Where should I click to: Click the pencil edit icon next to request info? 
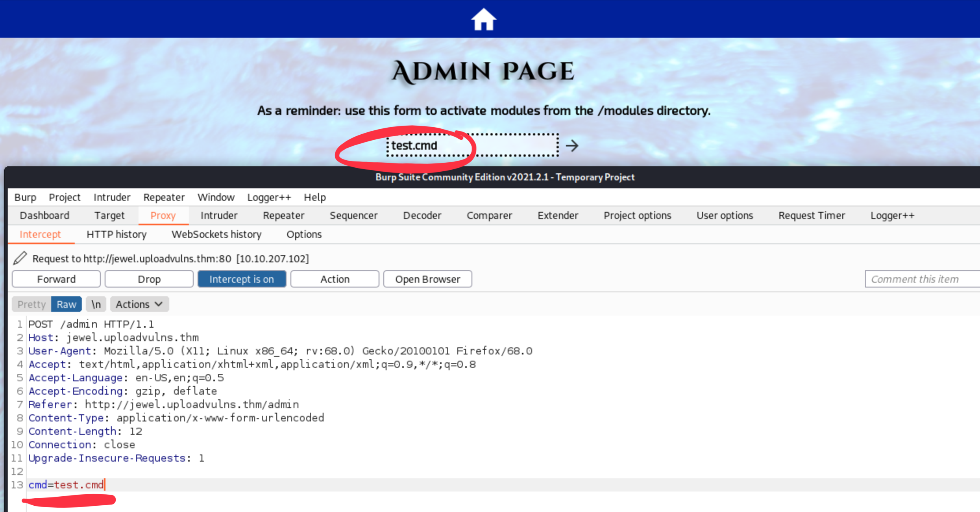20,258
